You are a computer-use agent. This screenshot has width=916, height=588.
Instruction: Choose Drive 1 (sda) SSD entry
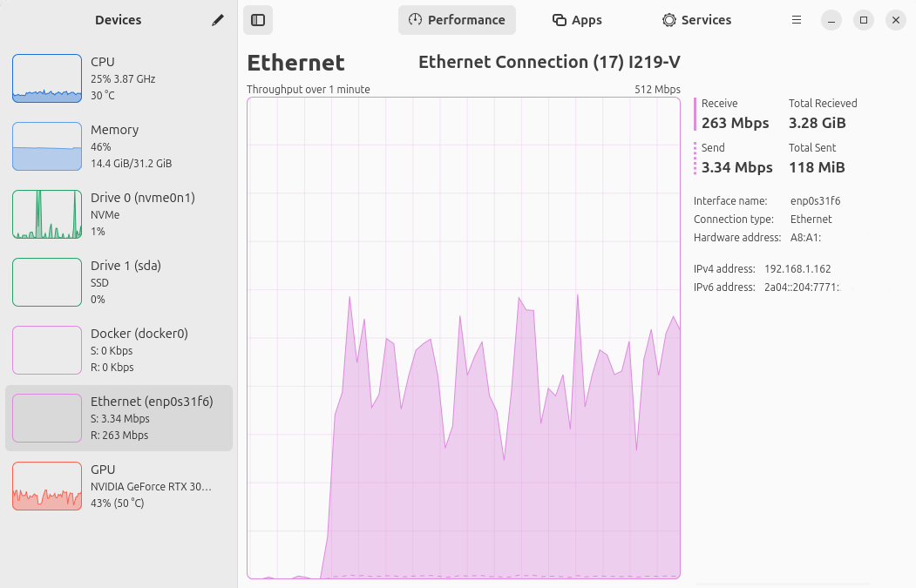tap(119, 282)
